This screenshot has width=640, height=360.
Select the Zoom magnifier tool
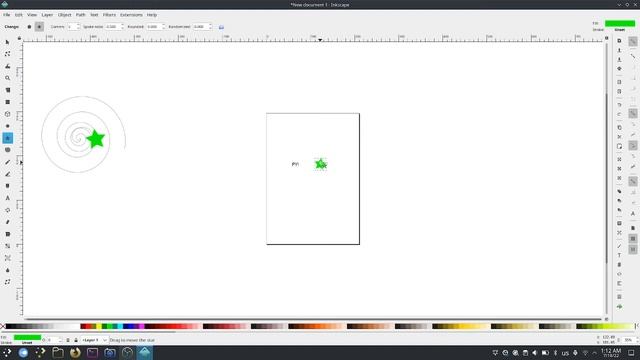click(7, 78)
